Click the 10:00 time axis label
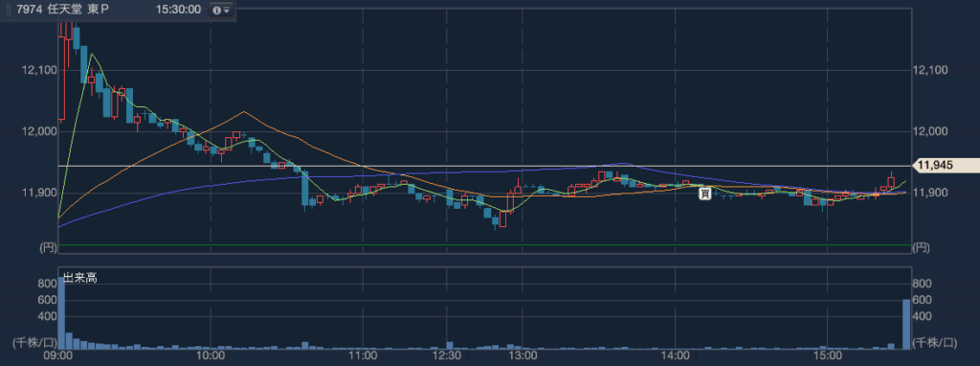980x366 pixels. click(x=211, y=356)
